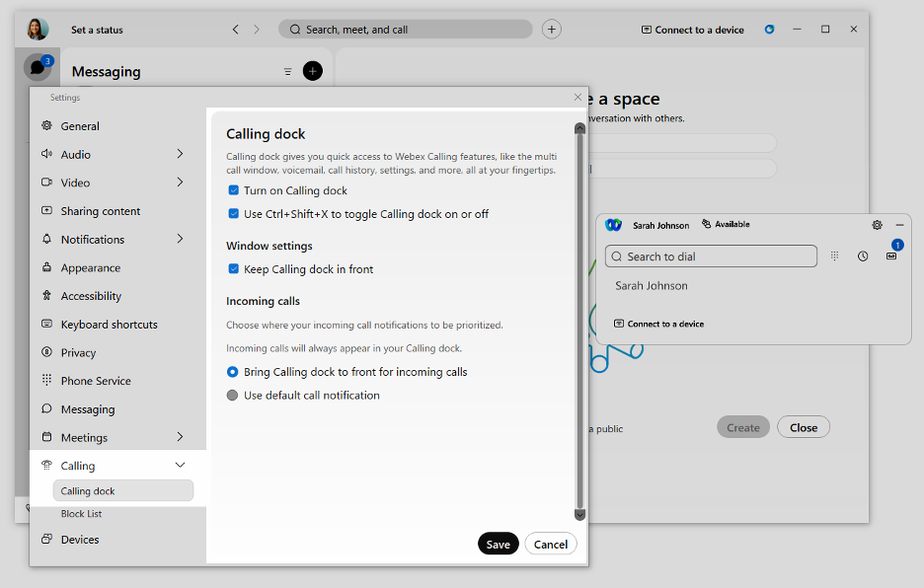The image size is (924, 588).
Task: Open the Notifications settings category
Action: pyautogui.click(x=93, y=239)
